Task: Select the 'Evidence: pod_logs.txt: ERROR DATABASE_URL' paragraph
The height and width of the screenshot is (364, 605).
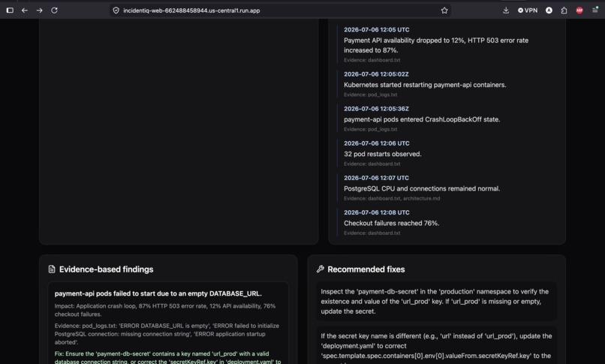Action: (167, 334)
